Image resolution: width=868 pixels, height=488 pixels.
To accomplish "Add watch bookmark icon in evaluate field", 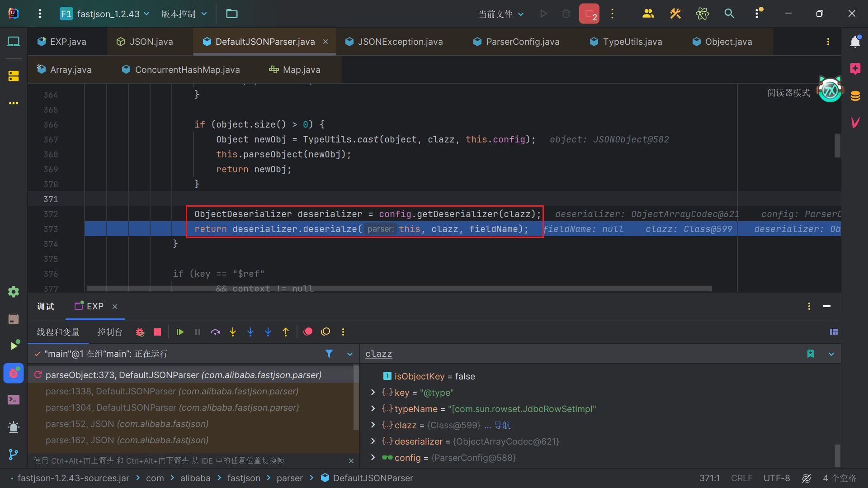I will pyautogui.click(x=811, y=354).
